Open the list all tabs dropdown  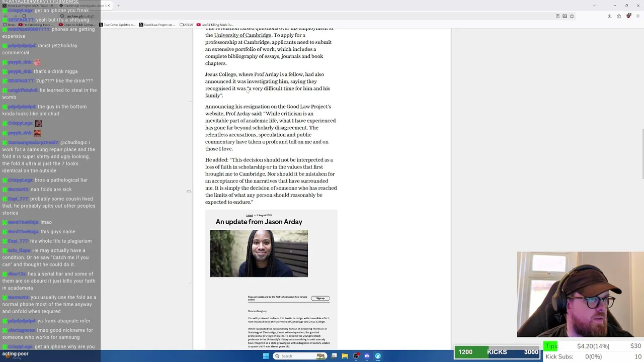[x=594, y=6]
